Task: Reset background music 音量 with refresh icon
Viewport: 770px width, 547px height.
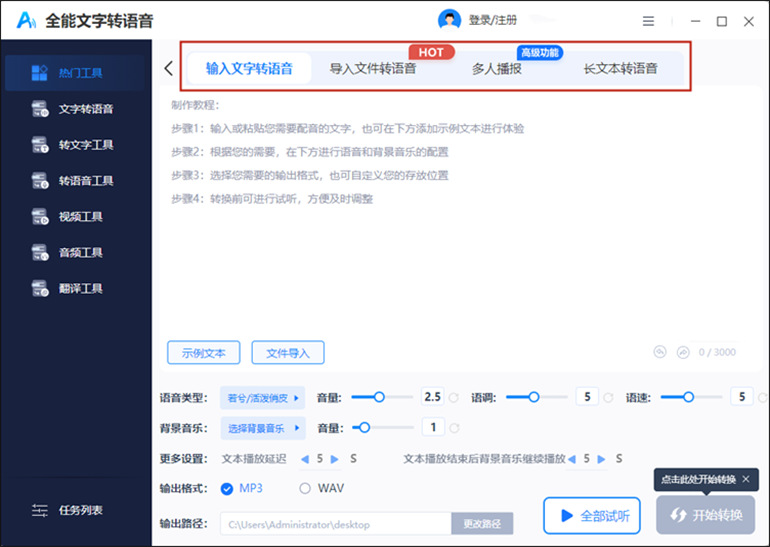Action: pyautogui.click(x=454, y=428)
